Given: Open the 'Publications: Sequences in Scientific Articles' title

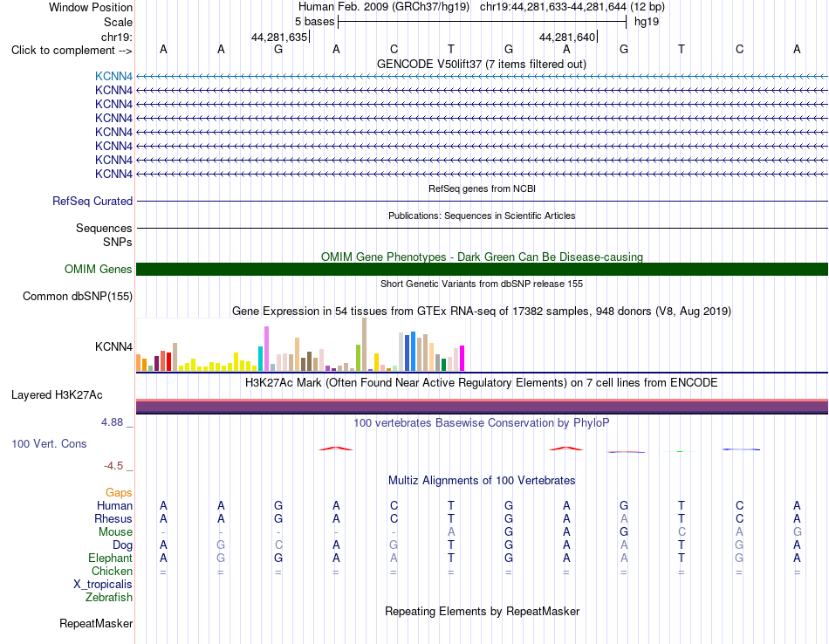Looking at the screenshot, I should (x=482, y=216).
